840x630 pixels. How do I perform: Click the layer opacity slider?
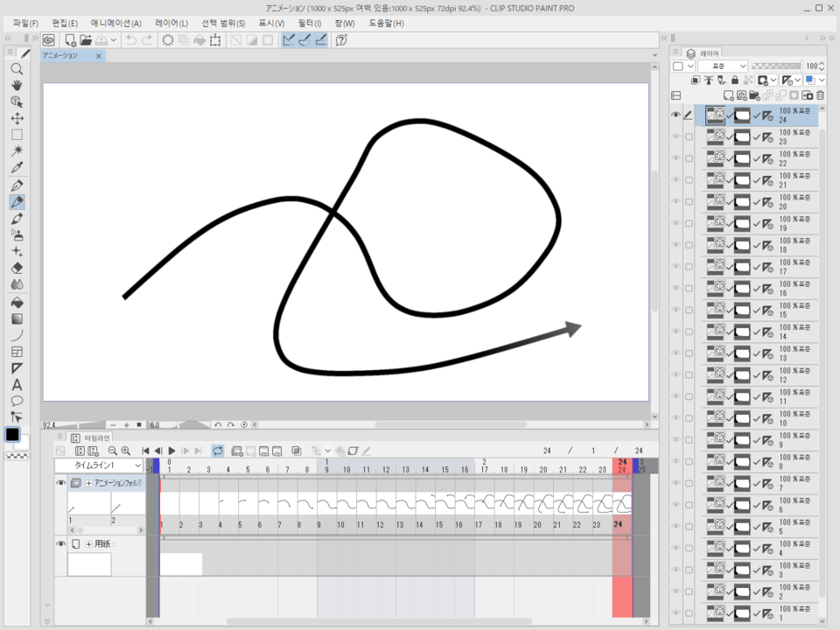776,66
